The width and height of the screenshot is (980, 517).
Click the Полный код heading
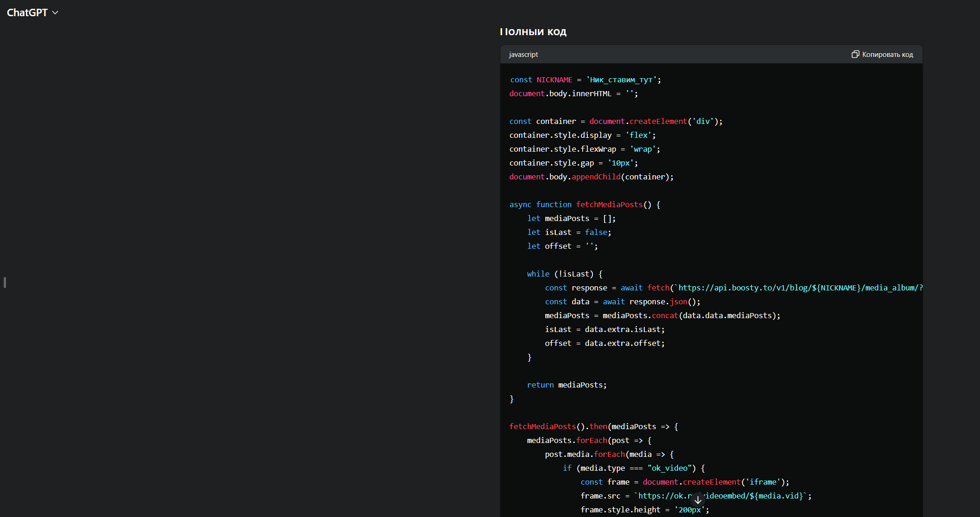[533, 32]
